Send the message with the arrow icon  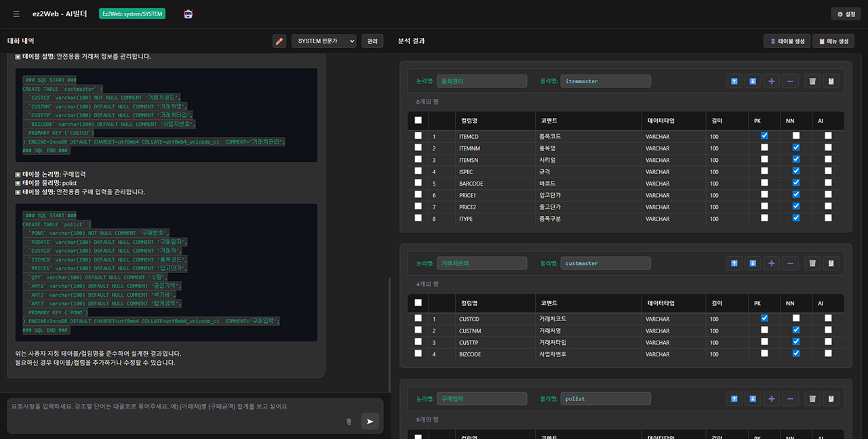point(370,421)
